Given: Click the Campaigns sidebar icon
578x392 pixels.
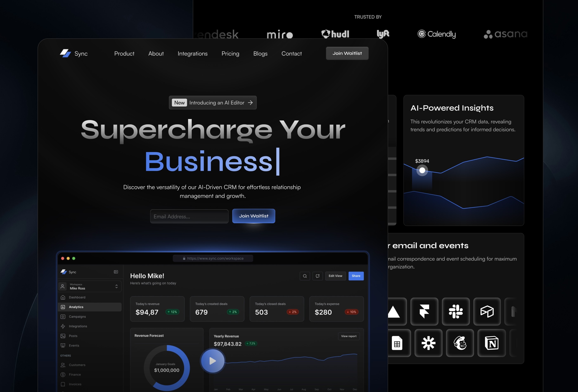Looking at the screenshot, I should coord(63,316).
